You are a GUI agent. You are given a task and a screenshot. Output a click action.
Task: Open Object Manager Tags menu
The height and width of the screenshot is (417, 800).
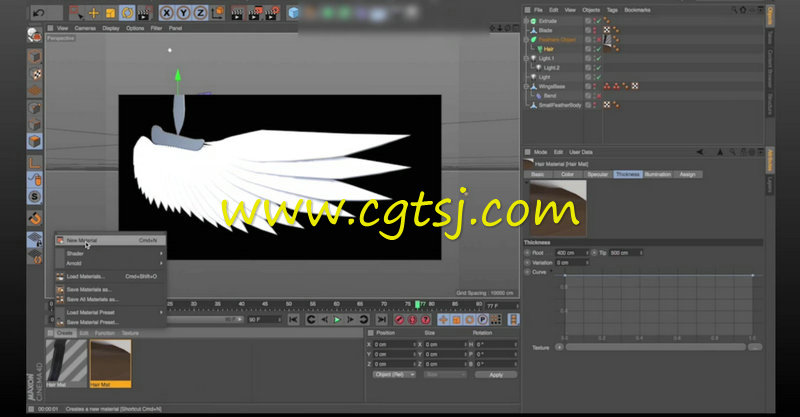(612, 10)
